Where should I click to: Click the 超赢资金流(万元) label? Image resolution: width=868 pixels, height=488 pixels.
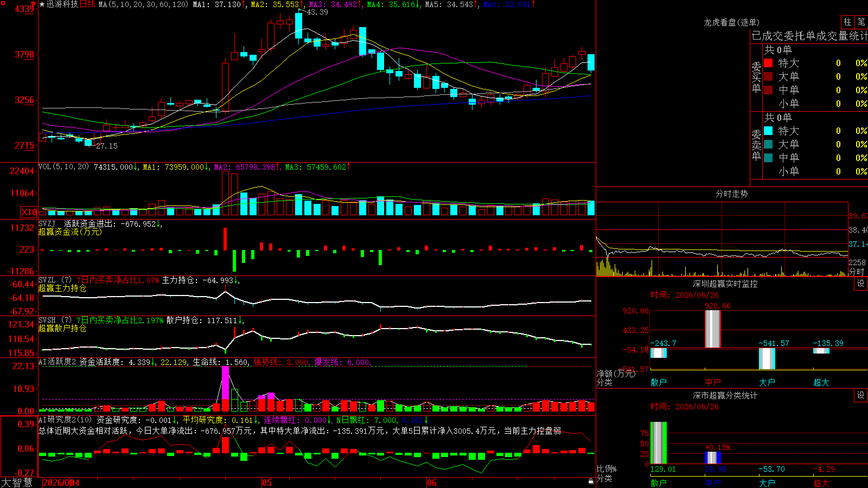click(70, 232)
